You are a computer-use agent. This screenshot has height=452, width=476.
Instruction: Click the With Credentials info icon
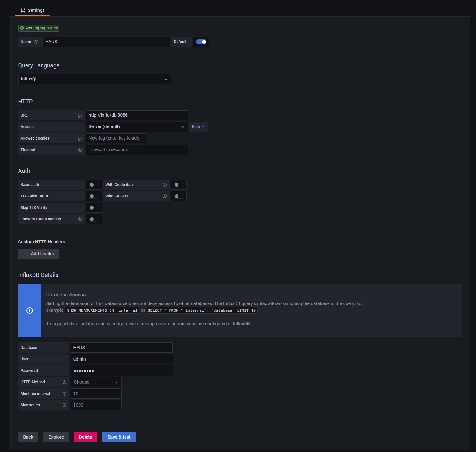point(165,185)
